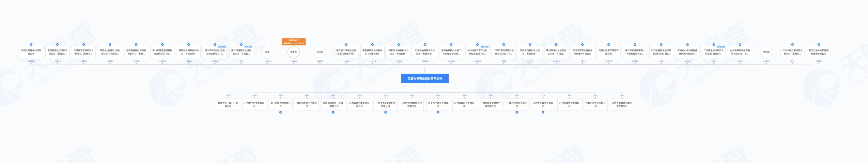
Task: Open subsidiary 广西九岭星锂循环科技有限公司
Action: point(491,105)
